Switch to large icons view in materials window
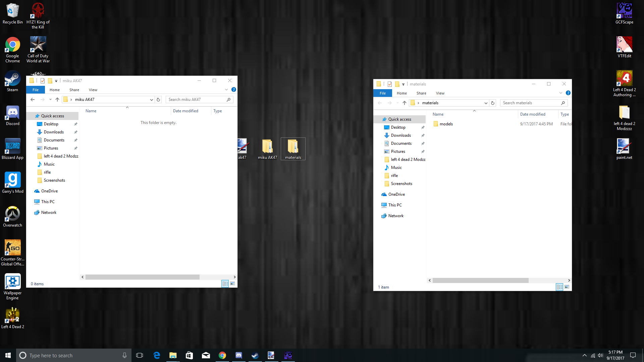The height and width of the screenshot is (362, 644). 567,287
